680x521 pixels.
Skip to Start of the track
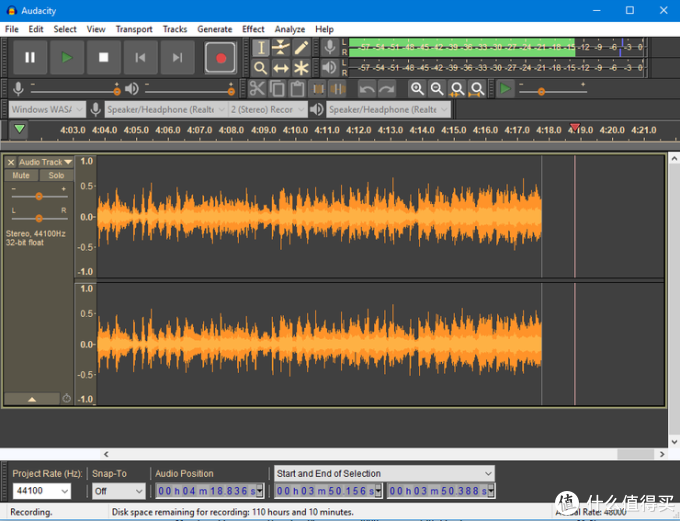[x=141, y=57]
